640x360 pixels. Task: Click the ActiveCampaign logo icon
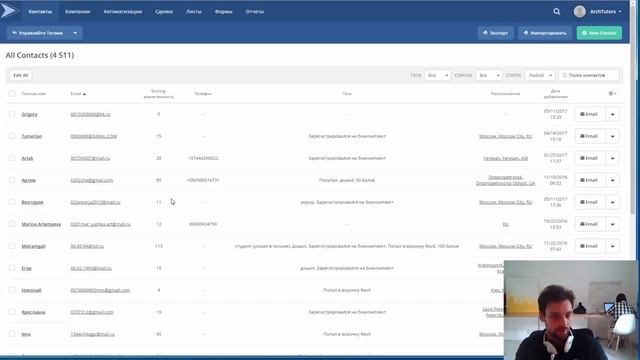point(9,11)
